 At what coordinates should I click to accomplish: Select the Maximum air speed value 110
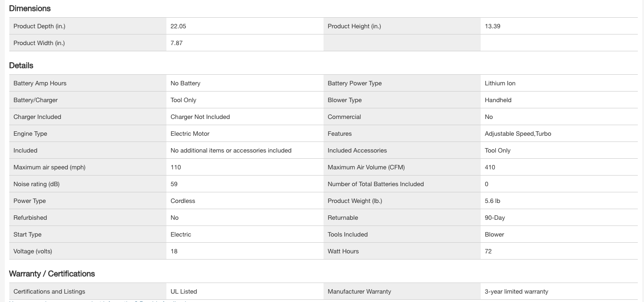point(176,167)
